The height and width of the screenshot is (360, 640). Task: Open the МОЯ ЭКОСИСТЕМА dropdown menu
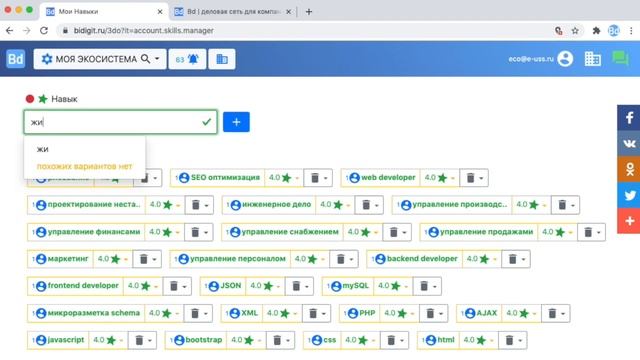(100, 59)
